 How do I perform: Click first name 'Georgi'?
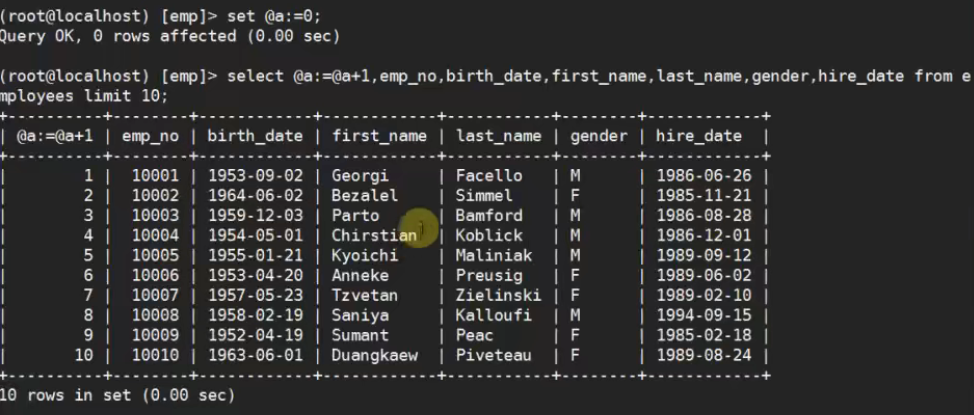tap(360, 176)
